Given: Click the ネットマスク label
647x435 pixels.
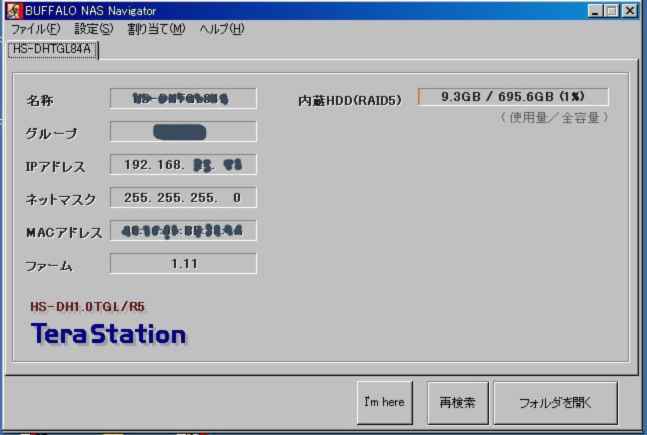Looking at the screenshot, I should click(61, 199).
